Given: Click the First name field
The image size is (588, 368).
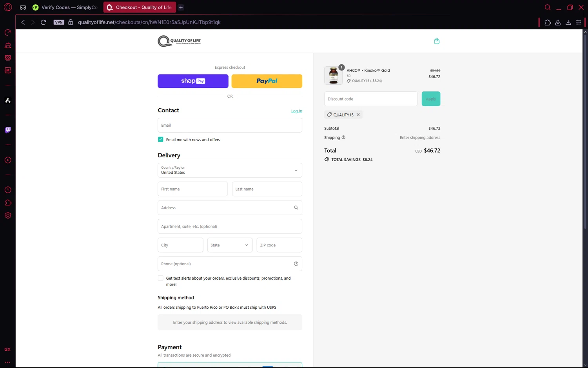Looking at the screenshot, I should (x=192, y=189).
